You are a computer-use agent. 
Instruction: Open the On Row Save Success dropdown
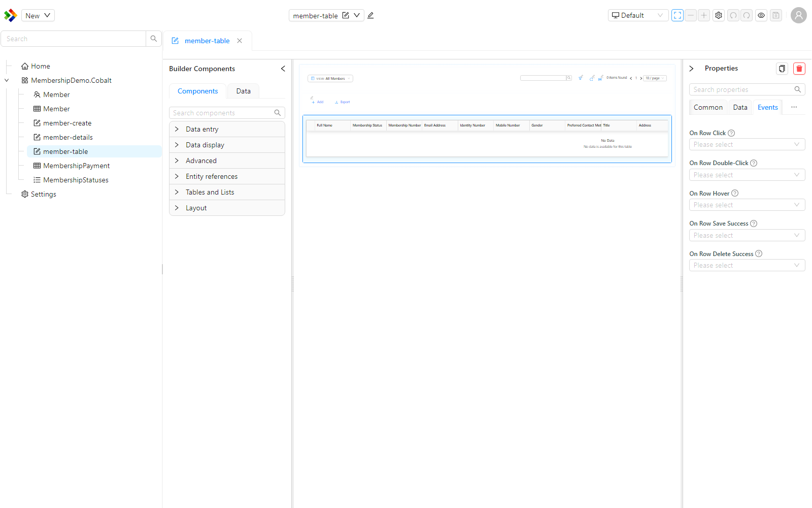(x=747, y=235)
